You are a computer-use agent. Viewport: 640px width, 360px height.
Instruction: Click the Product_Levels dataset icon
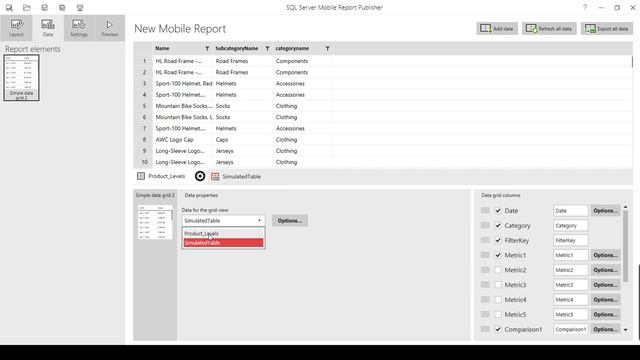141,176
